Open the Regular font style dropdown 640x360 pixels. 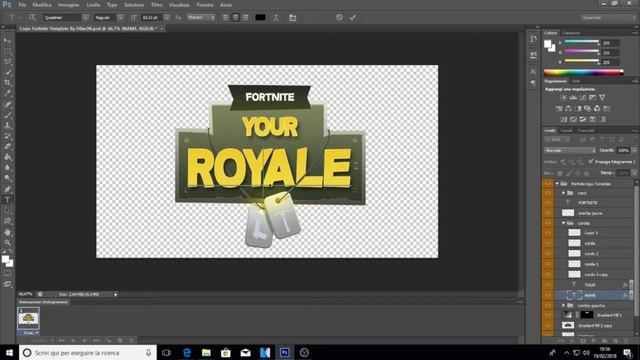click(x=120, y=18)
